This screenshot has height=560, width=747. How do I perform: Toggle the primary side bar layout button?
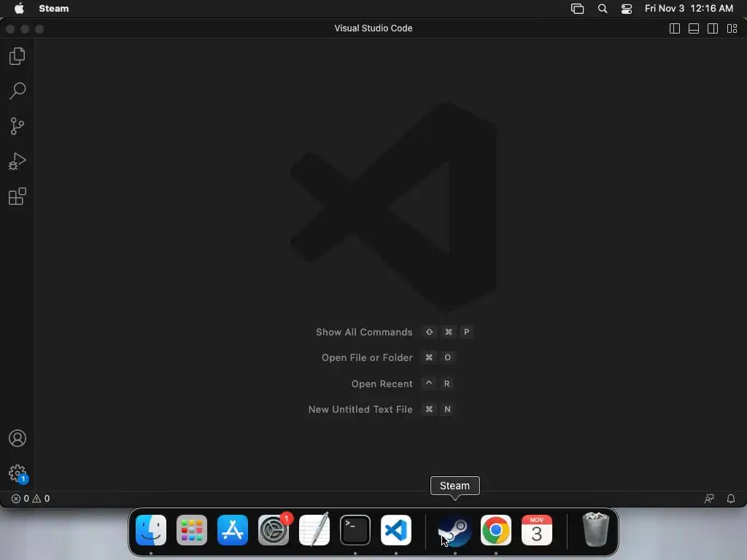tap(675, 28)
